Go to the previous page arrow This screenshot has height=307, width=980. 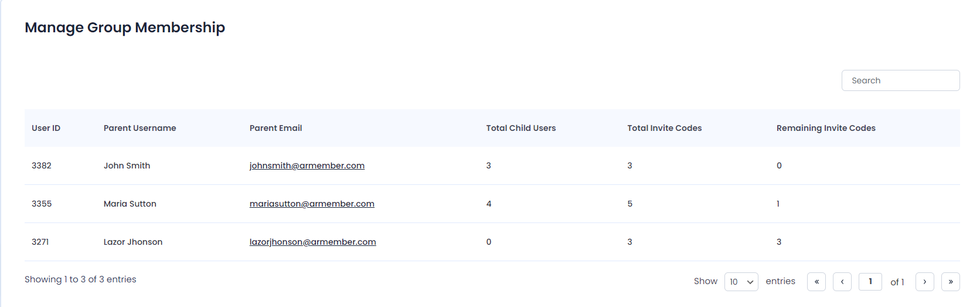[x=842, y=282]
